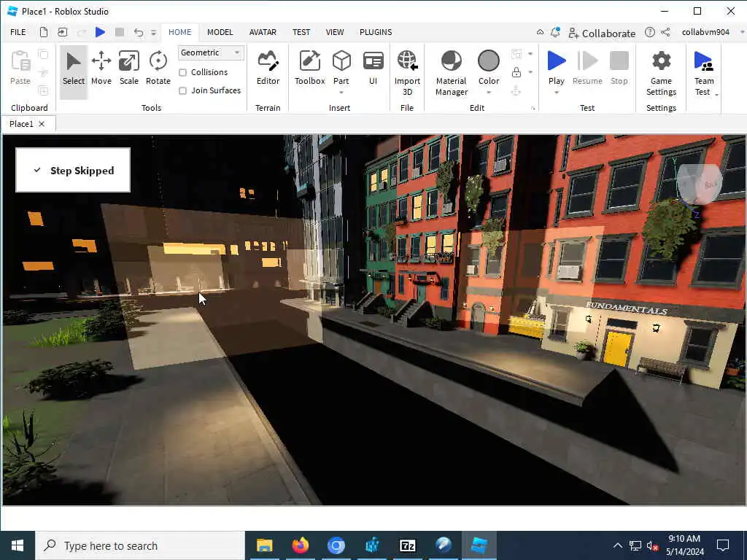Click the Collaborate button
The width and height of the screenshot is (747, 560).
point(602,33)
